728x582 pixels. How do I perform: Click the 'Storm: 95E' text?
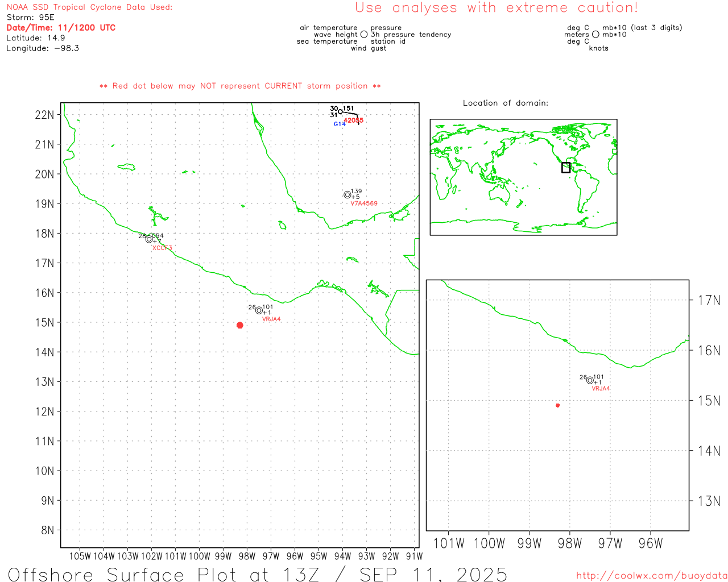pyautogui.click(x=30, y=18)
